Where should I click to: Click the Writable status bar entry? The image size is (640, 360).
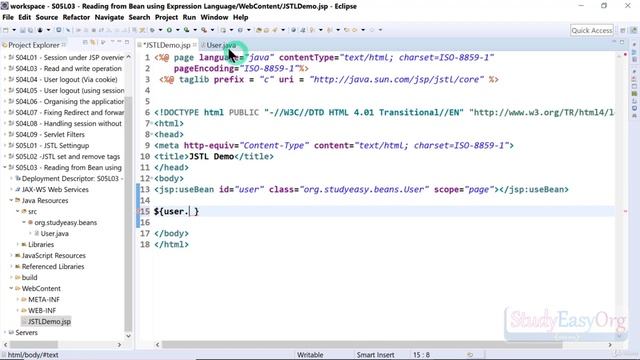point(310,355)
